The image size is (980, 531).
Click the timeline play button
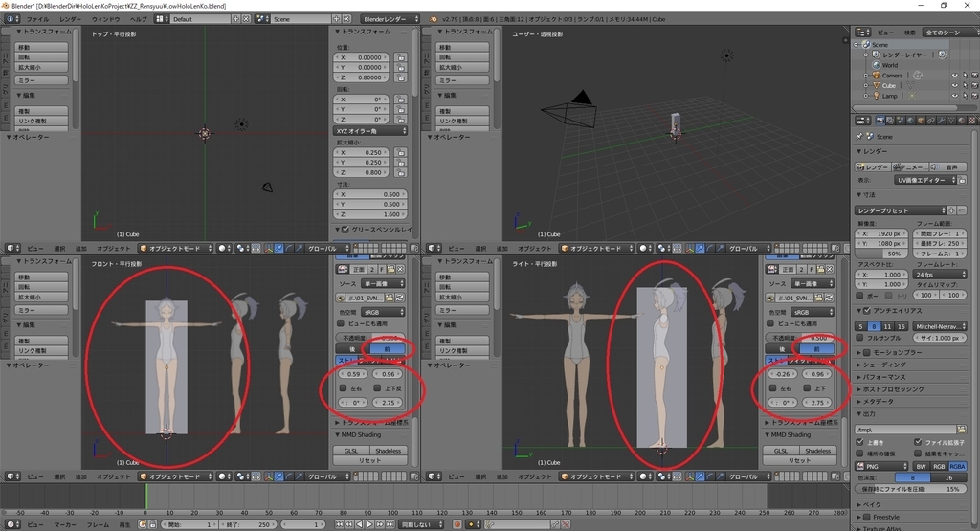(x=369, y=524)
